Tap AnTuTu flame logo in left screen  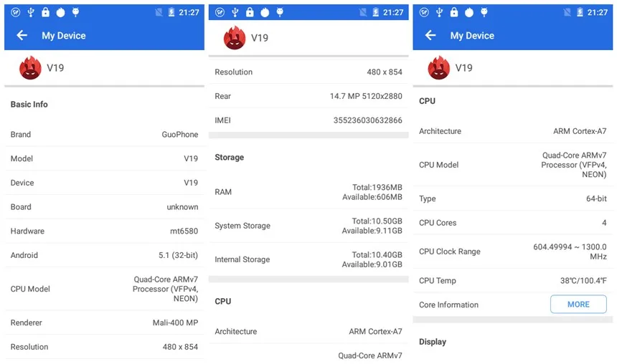click(30, 67)
